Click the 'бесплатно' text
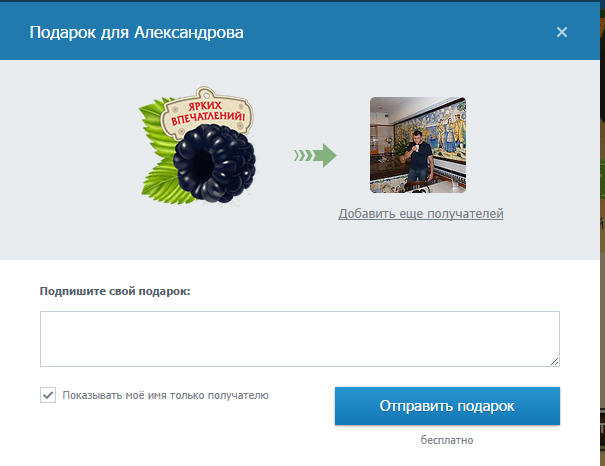605x466 pixels. [447, 440]
